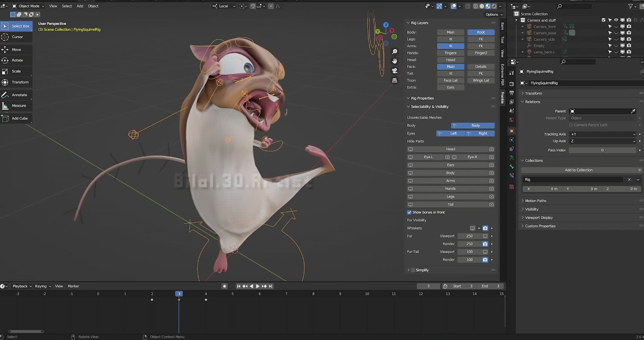Screen dimensions: 644x340
Task: Open the Object menu
Action: click(93, 6)
